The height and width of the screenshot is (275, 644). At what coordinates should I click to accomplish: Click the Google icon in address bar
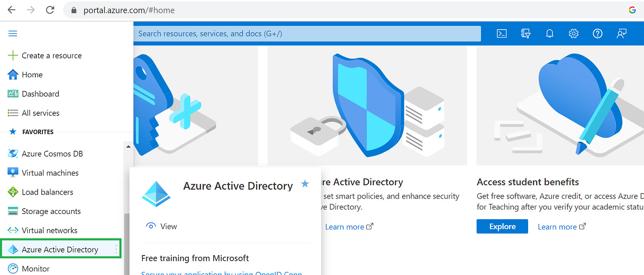(x=632, y=10)
